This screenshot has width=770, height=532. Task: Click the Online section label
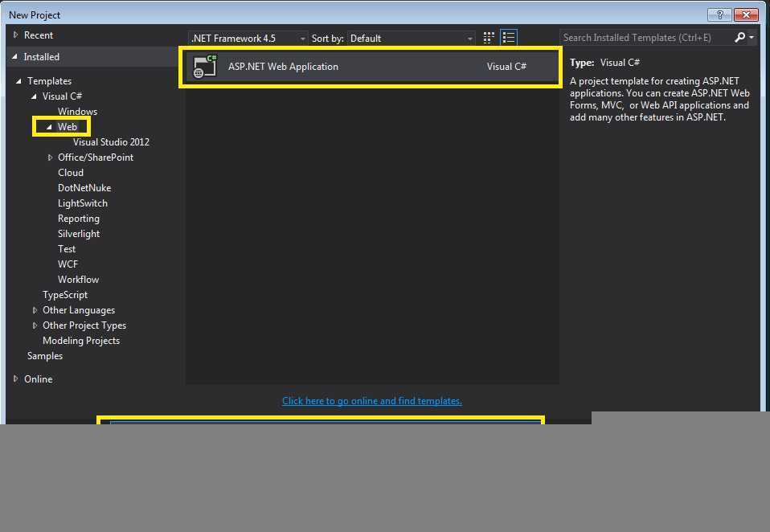click(39, 379)
